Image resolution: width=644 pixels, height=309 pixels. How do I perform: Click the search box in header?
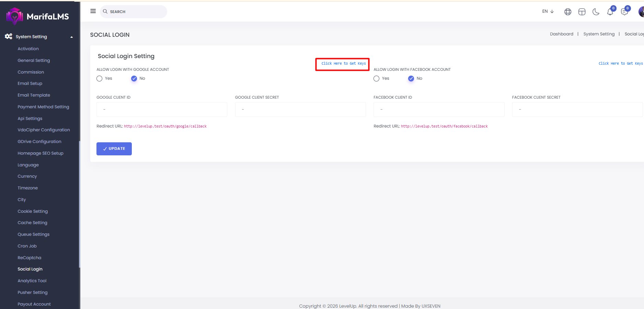click(134, 12)
